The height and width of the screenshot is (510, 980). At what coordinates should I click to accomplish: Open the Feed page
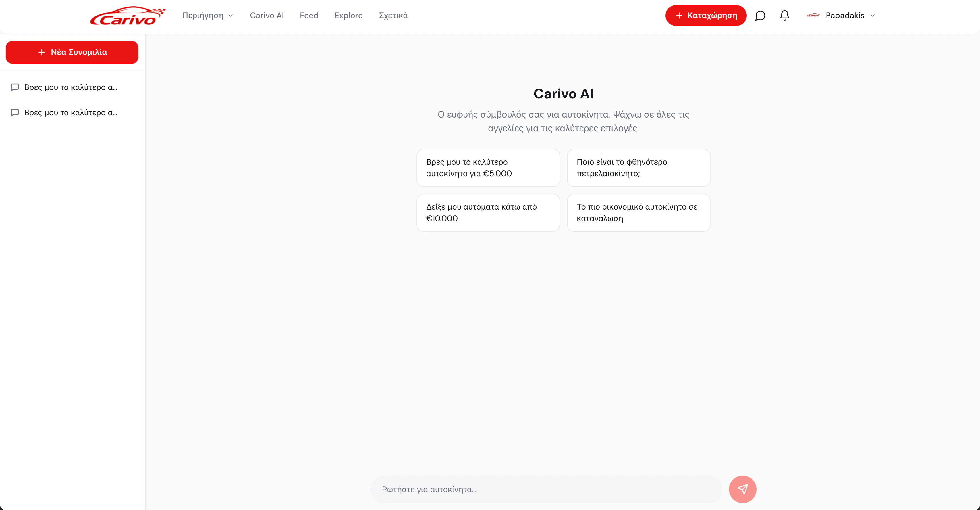(x=309, y=16)
